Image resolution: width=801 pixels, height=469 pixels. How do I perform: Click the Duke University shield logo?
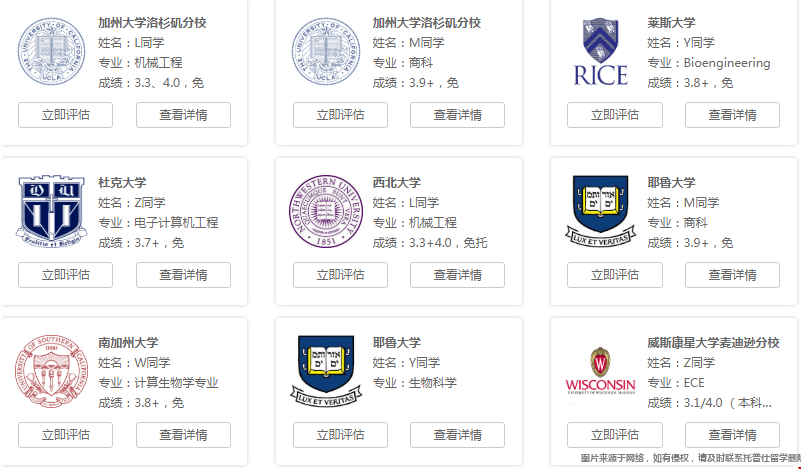(52, 211)
